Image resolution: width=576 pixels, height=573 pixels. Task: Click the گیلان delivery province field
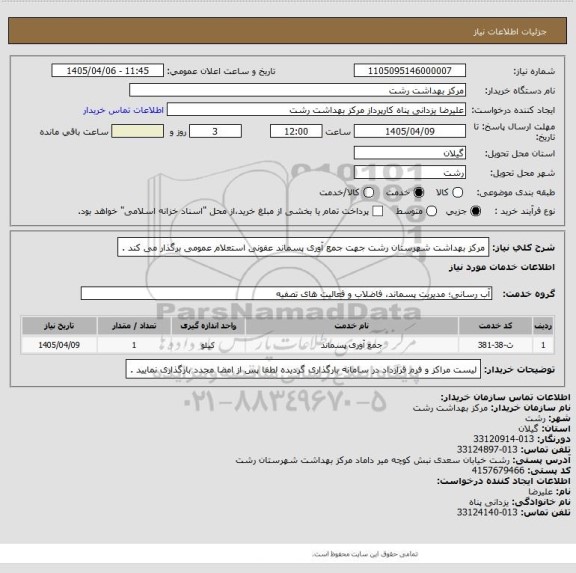tap(410, 153)
